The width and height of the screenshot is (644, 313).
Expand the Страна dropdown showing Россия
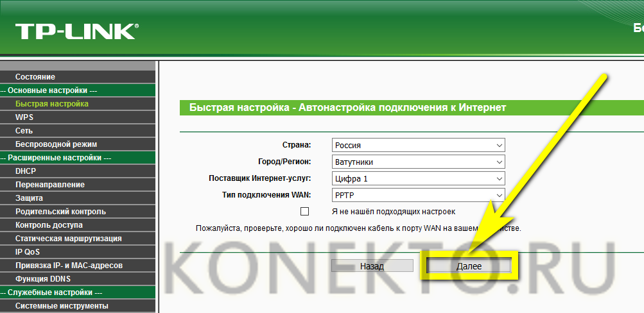pos(418,145)
